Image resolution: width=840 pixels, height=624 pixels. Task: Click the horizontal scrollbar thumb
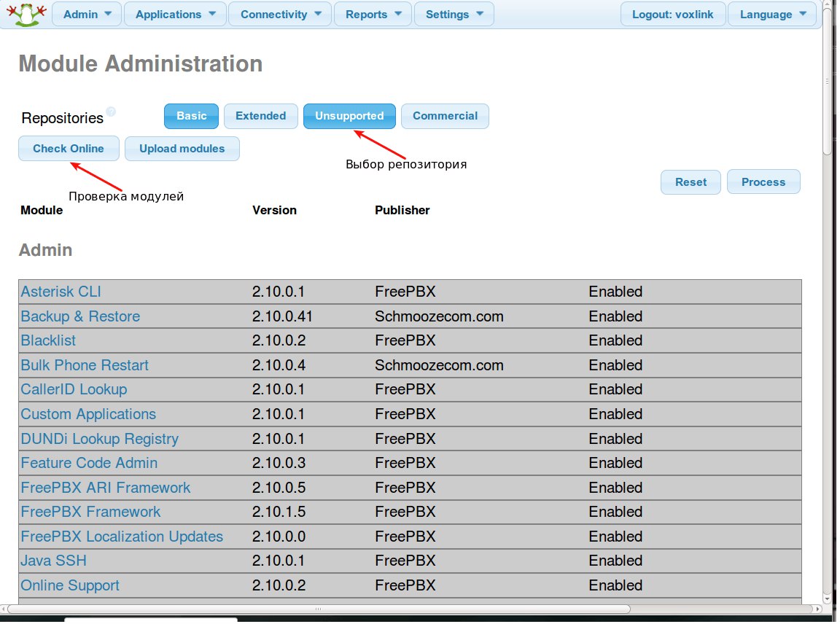tap(318, 609)
